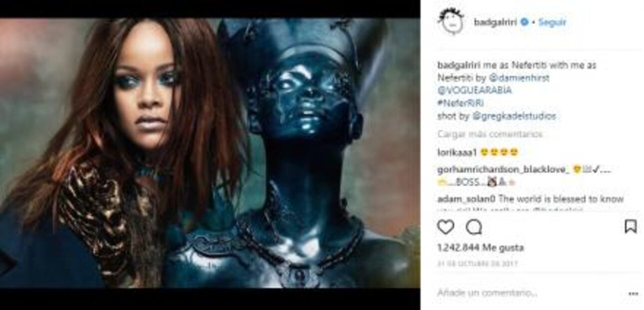Open comments via speech bubble icon
This screenshot has width=644, height=310.
point(474,227)
